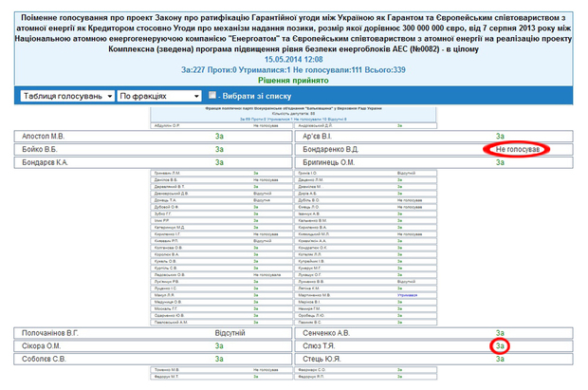The height and width of the screenshot is (390, 588).
Task: Click the circled 'Не голосував' vote for Бондаренко
Action: (x=517, y=150)
